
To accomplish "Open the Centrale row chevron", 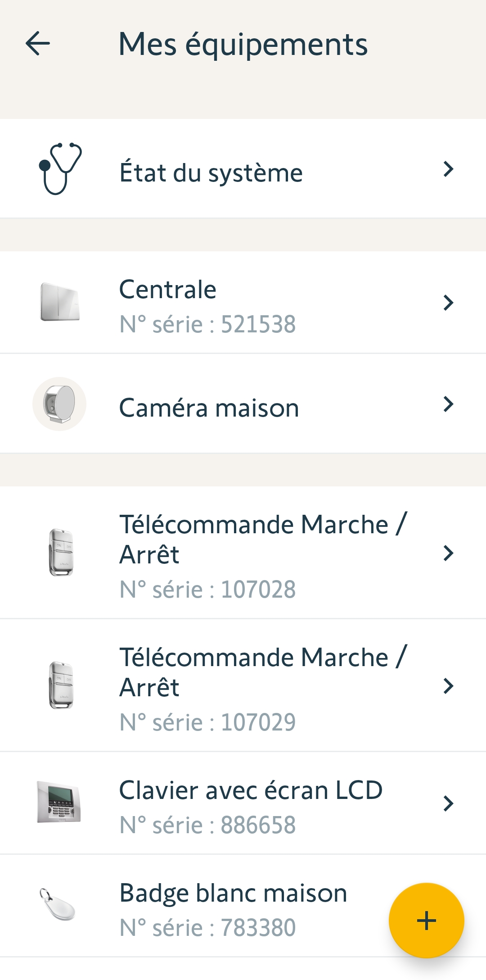I will 448,303.
